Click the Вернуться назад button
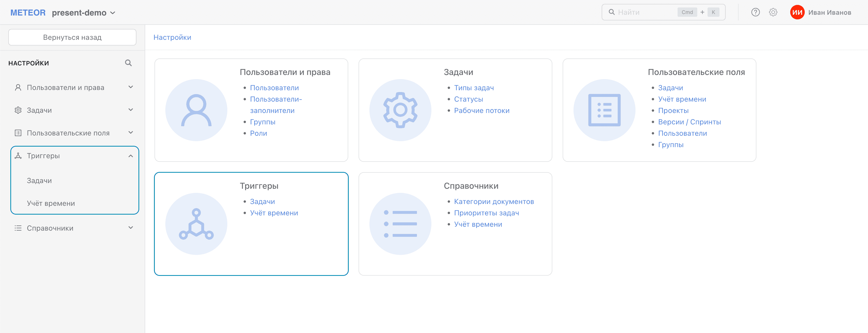This screenshot has height=333, width=868. pyautogui.click(x=72, y=37)
